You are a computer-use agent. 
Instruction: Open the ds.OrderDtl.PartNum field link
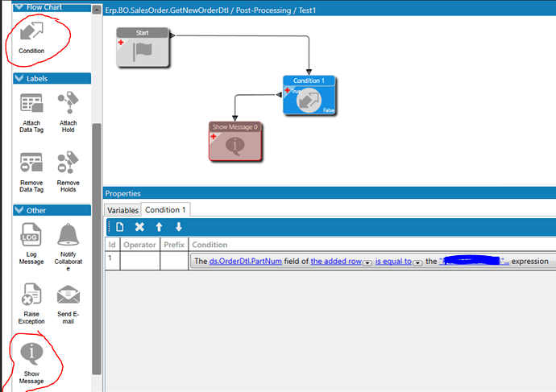[246, 262]
